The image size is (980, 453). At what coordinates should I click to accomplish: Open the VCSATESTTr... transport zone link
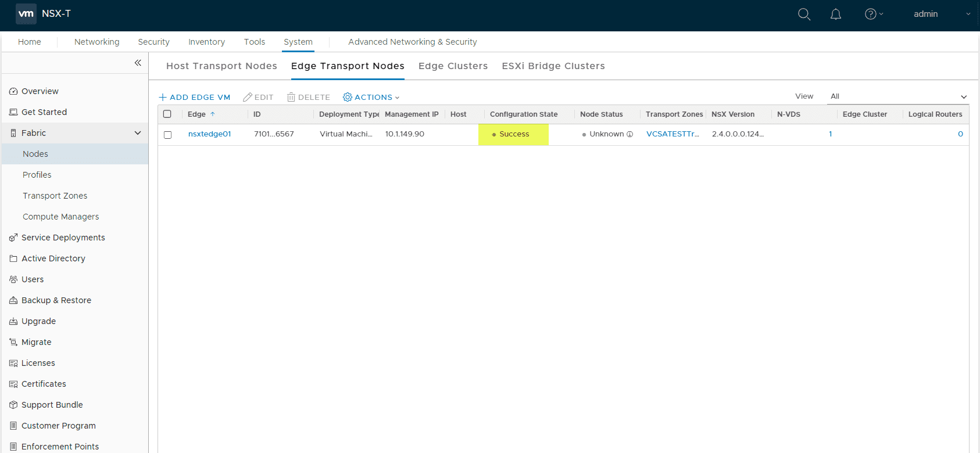click(x=673, y=134)
